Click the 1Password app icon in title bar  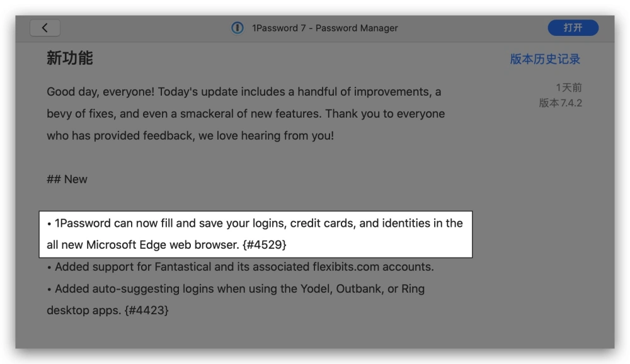pos(238,28)
